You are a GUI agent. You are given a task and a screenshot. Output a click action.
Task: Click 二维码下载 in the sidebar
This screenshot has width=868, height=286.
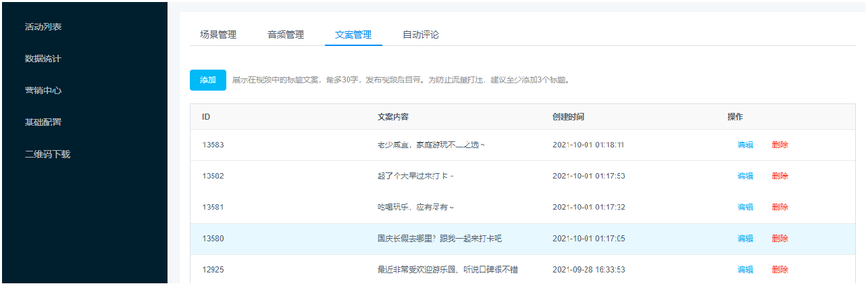click(x=48, y=154)
